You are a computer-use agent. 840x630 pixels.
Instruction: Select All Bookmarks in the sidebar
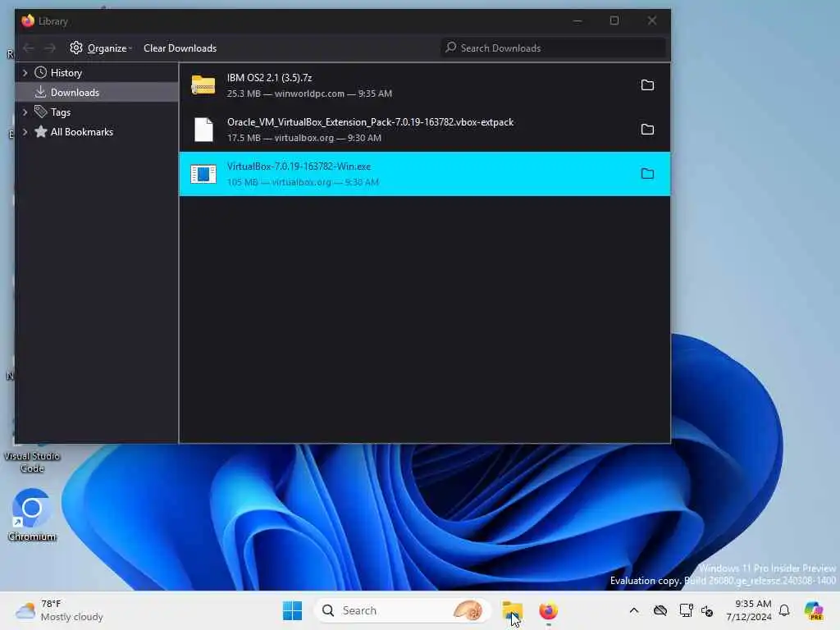[x=97, y=132]
